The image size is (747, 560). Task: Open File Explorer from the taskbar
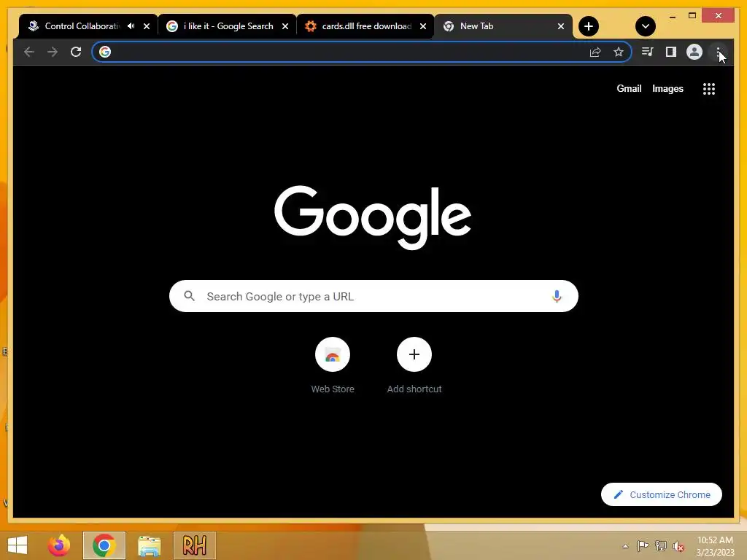point(149,545)
